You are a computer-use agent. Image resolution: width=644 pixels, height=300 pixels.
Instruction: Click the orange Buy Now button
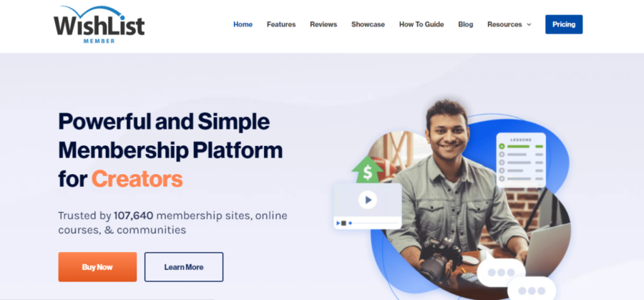[97, 267]
